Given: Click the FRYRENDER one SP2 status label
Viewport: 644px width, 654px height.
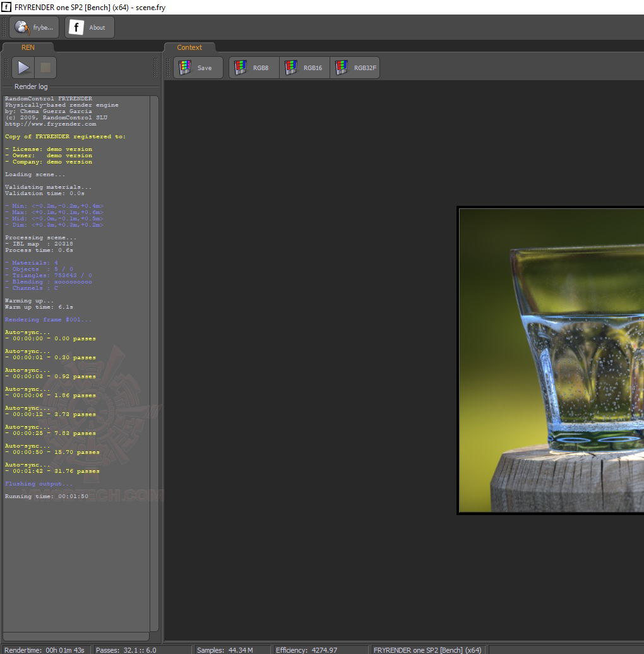Looking at the screenshot, I should click(427, 650).
